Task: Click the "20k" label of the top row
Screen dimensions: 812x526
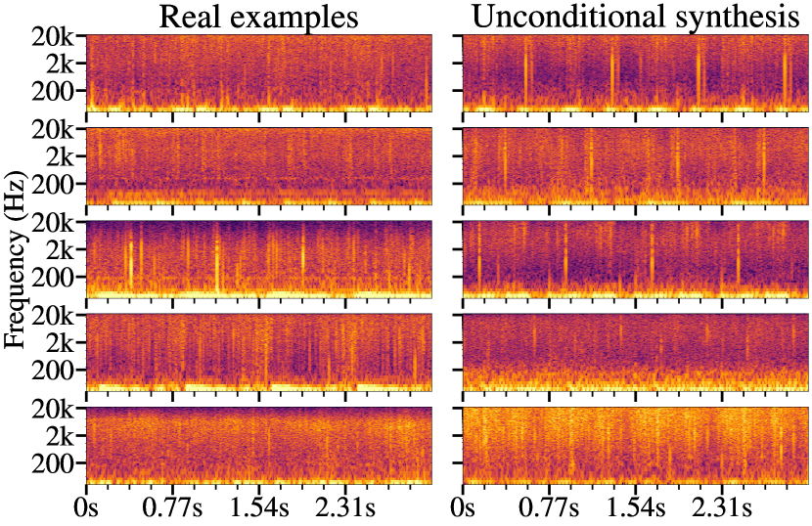Action: 54,37
